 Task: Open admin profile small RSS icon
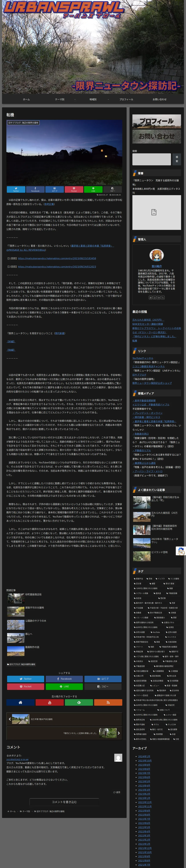[163, 298]
